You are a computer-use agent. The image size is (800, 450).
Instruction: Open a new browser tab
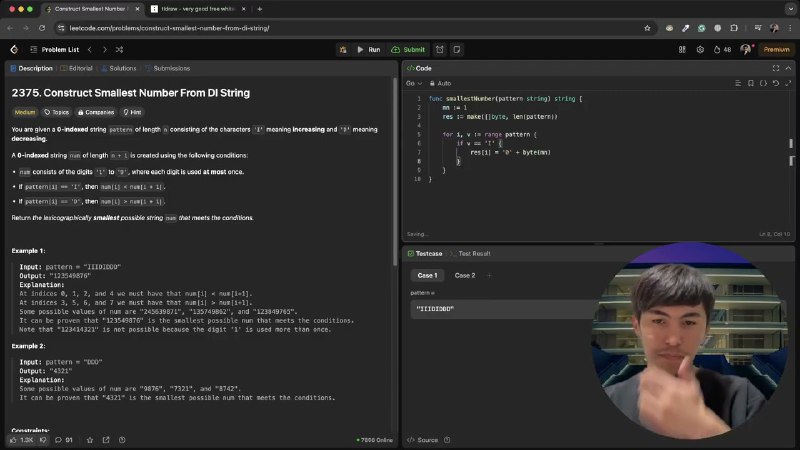(260, 9)
